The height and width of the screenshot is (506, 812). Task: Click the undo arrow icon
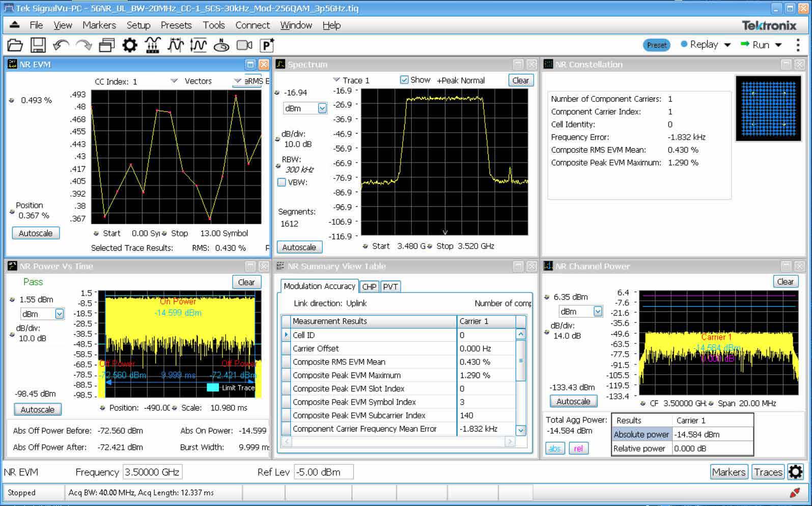pyautogui.click(x=61, y=45)
